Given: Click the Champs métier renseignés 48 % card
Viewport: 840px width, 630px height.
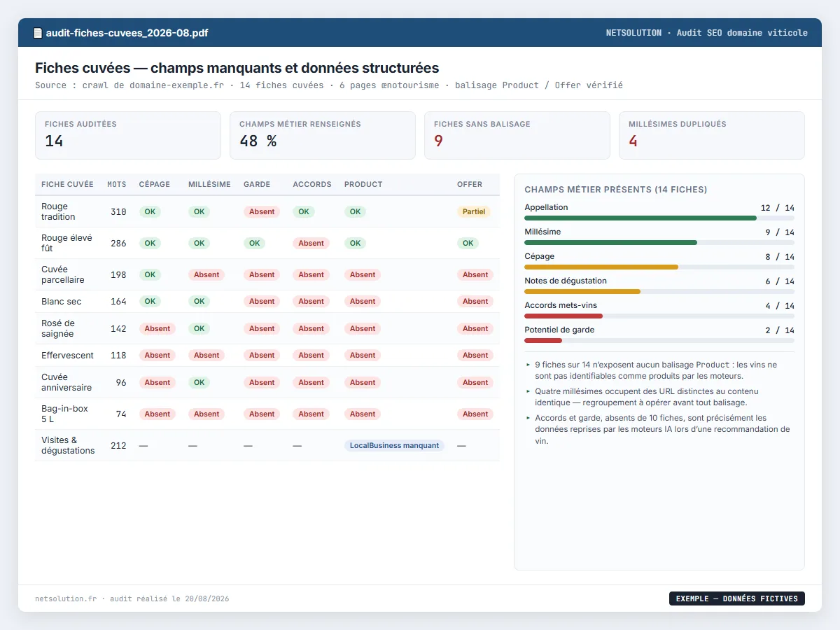Looking at the screenshot, I should [x=323, y=136].
